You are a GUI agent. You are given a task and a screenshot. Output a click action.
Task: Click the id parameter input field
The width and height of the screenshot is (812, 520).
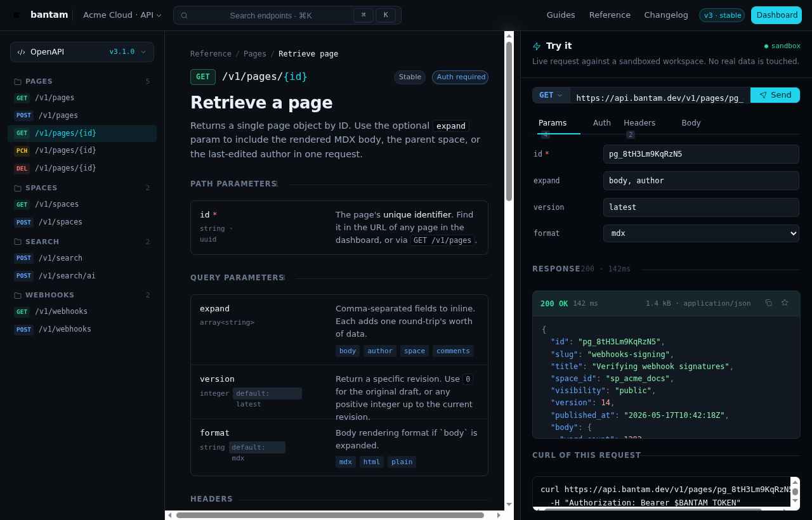point(701,154)
